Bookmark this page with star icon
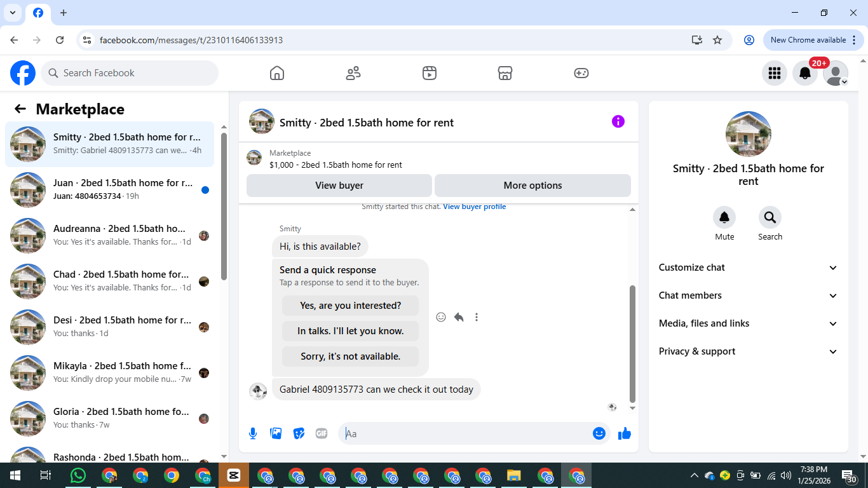Viewport: 868px width, 488px height. point(717,40)
